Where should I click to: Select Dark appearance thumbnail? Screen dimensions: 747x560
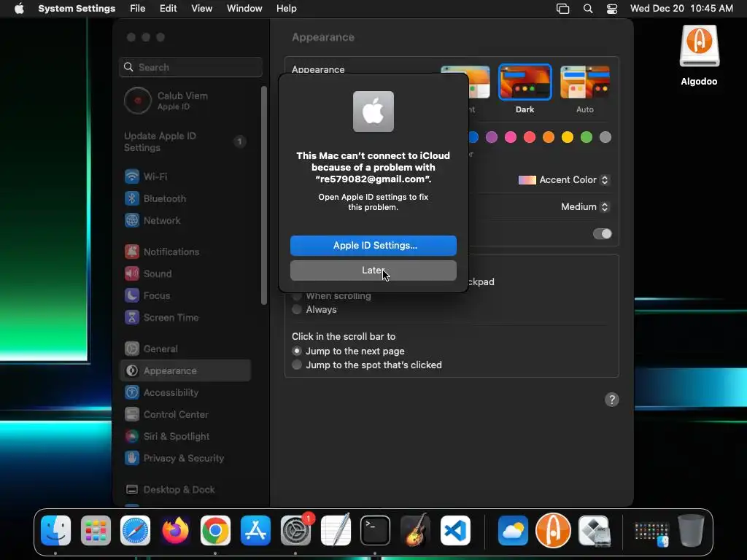click(x=525, y=82)
